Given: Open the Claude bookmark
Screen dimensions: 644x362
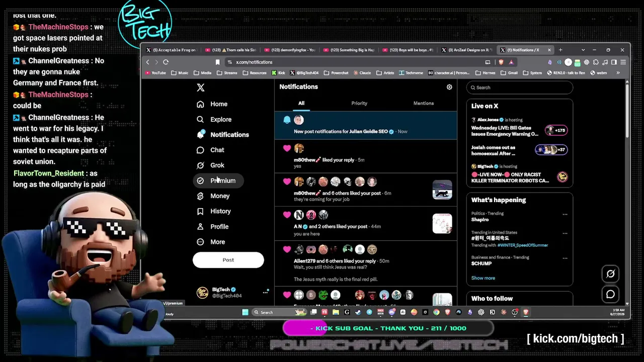Looking at the screenshot, I should click(x=362, y=73).
